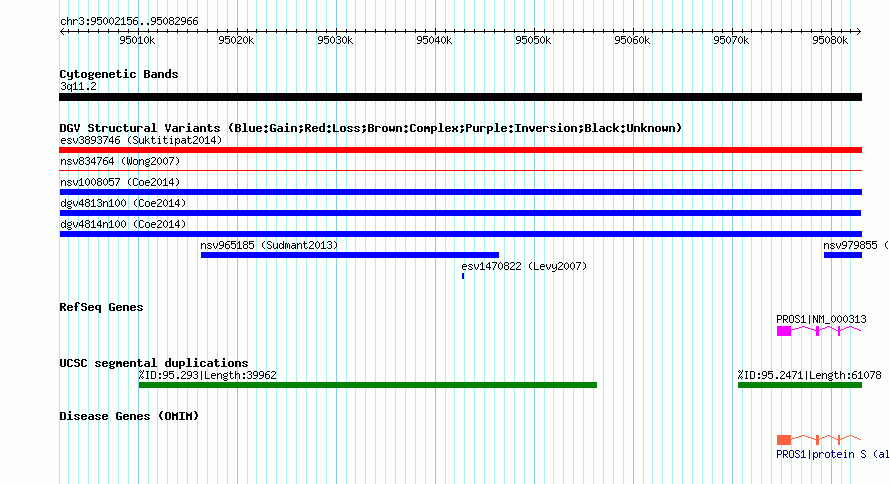Click the Disease Genes (OMIM) track title
This screenshot has width=890, height=484.
click(x=129, y=416)
